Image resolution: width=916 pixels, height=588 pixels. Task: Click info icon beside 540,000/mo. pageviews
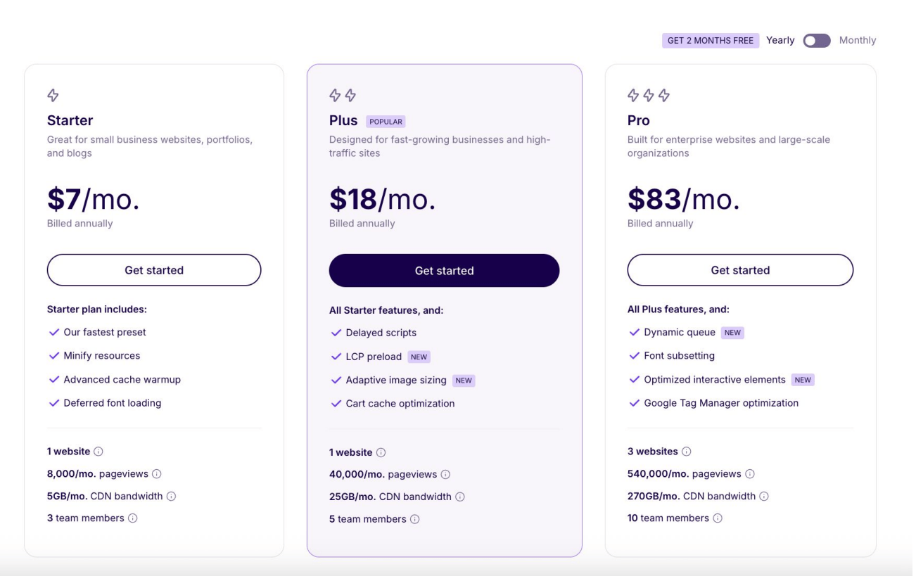(750, 474)
